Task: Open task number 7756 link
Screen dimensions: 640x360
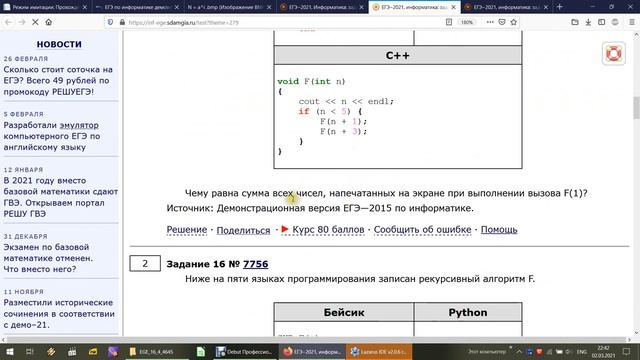Action: pos(256,264)
